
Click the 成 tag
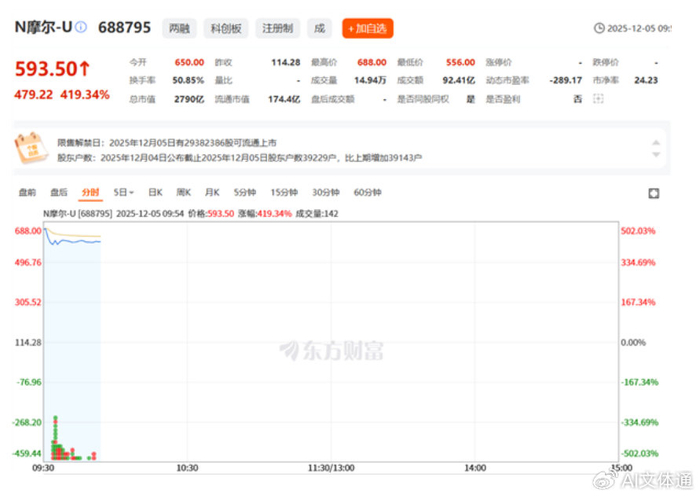coord(319,29)
